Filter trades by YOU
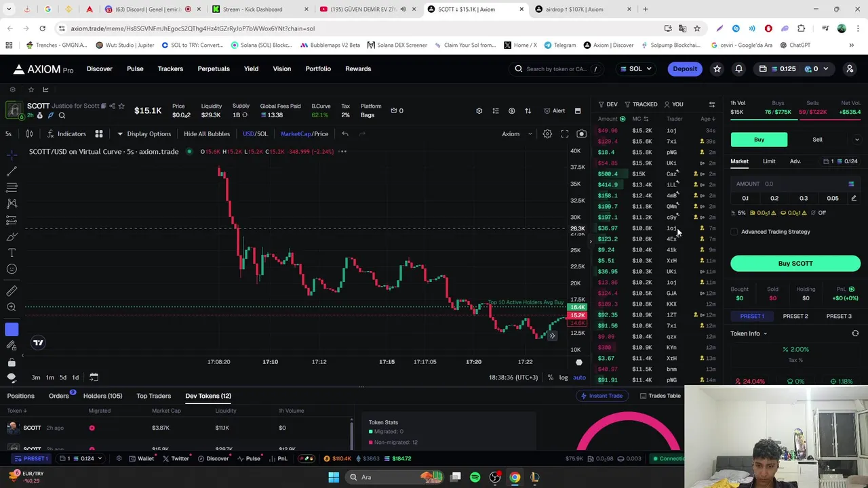 click(673, 104)
